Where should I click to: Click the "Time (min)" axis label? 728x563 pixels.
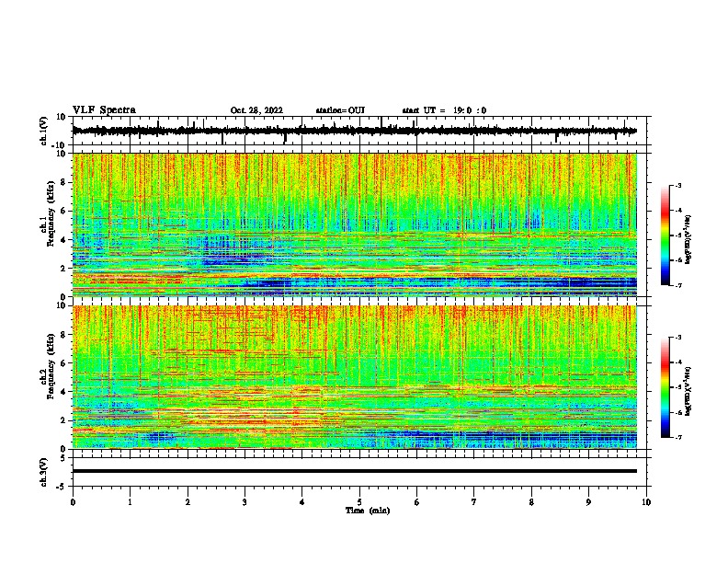(368, 511)
